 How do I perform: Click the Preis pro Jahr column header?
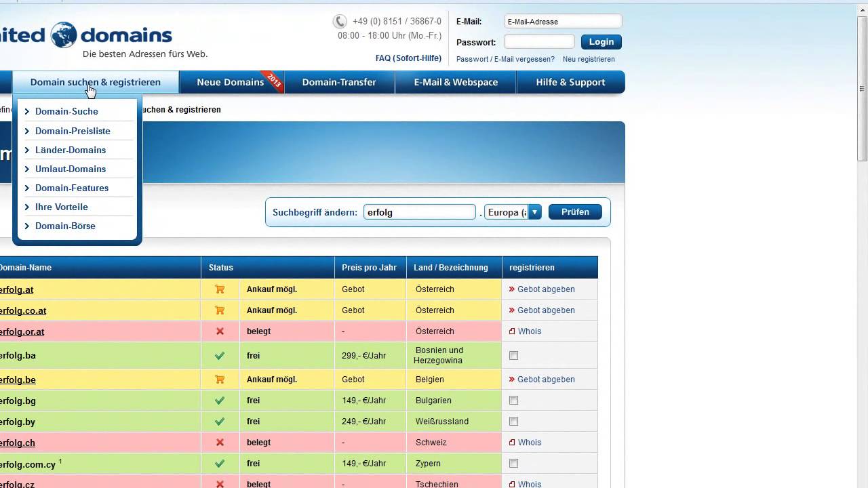pyautogui.click(x=370, y=268)
